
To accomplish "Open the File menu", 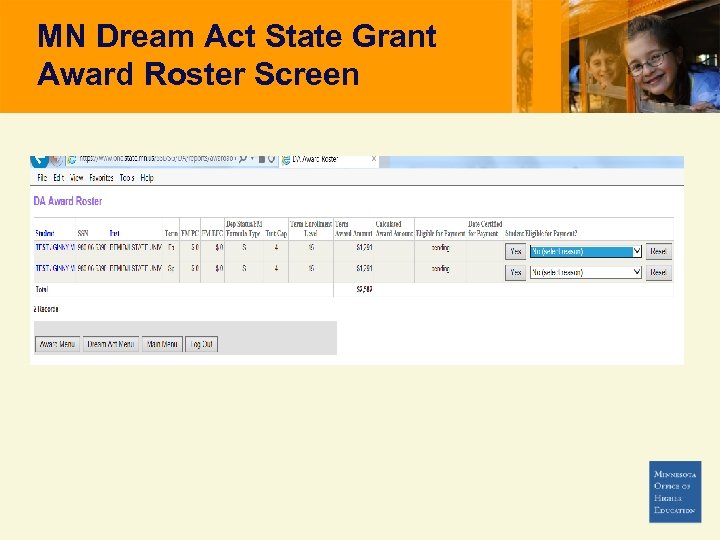I will tap(42, 178).
